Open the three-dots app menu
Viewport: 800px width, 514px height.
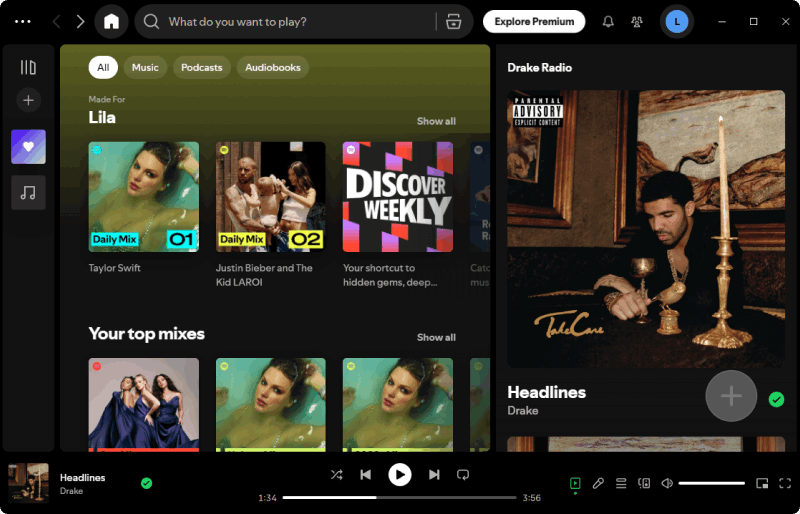point(23,21)
